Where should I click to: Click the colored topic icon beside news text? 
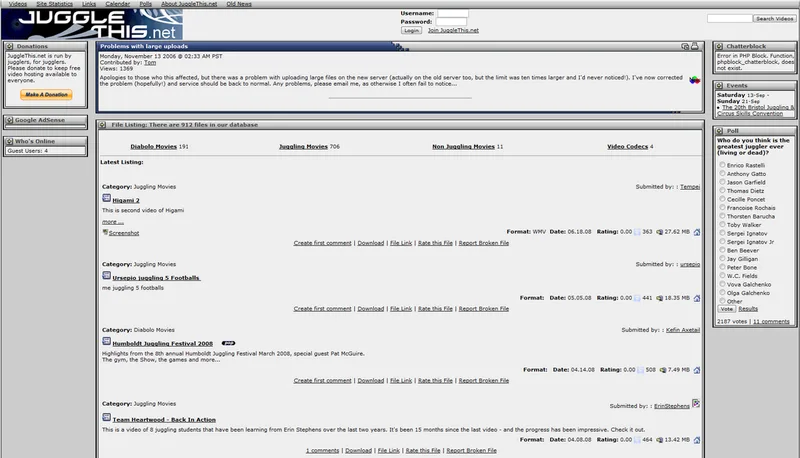click(694, 80)
